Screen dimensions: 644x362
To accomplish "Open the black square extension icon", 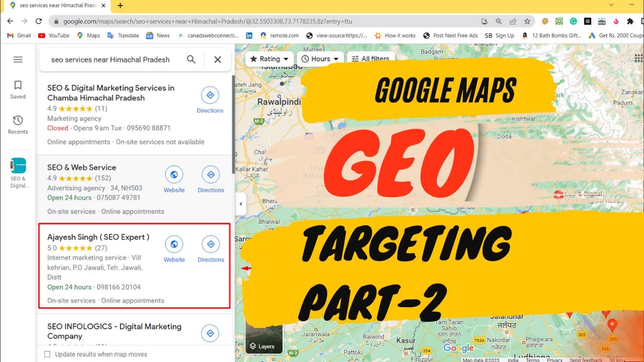I will point(587,21).
